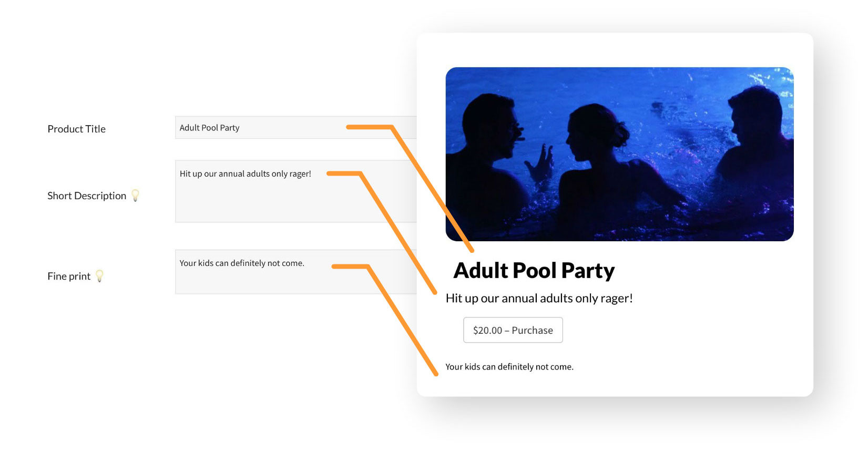Click the preview text 'Hit up our annual adults only rager!'
Screen dimensions: 868x451
click(x=539, y=299)
